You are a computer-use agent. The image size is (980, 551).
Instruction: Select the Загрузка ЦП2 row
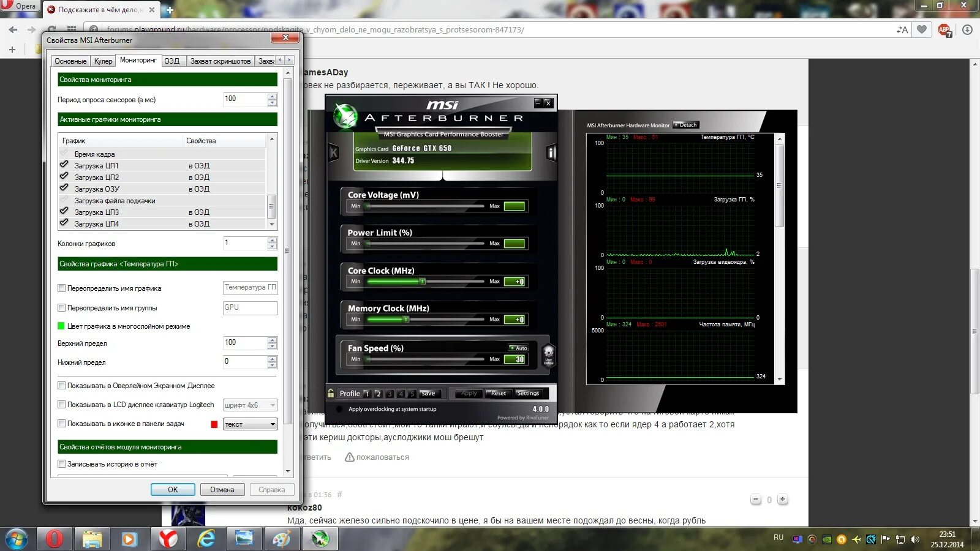[162, 178]
